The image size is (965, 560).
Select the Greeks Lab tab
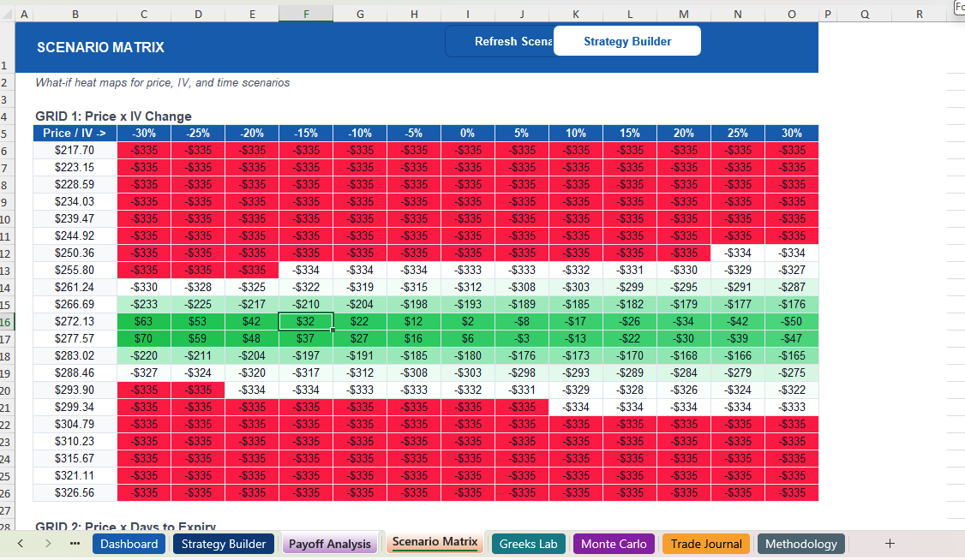click(x=528, y=544)
